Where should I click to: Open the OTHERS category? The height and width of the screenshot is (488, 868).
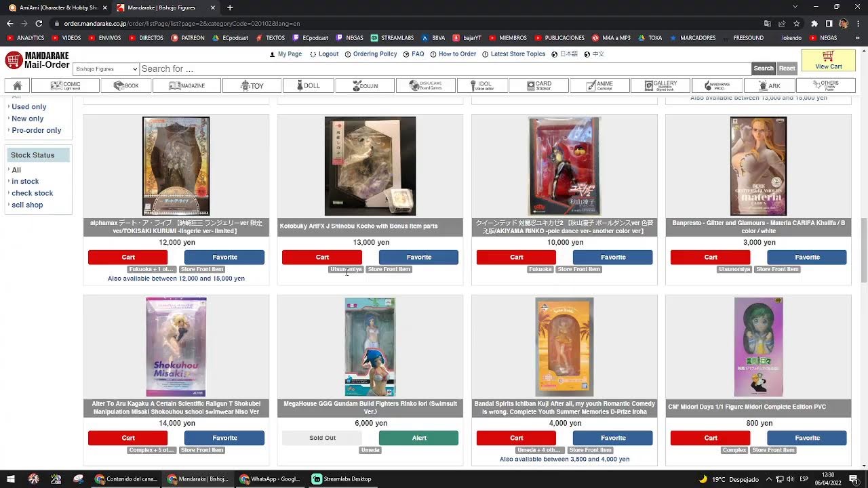coord(825,85)
